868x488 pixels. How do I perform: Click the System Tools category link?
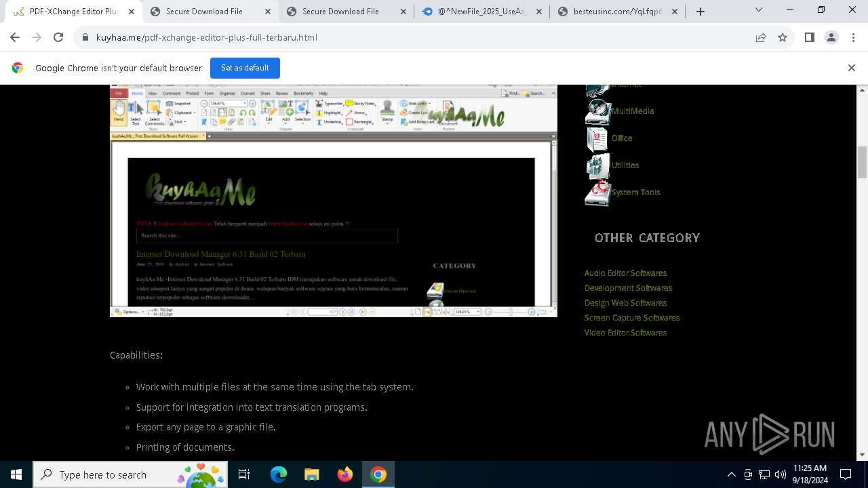(x=635, y=192)
